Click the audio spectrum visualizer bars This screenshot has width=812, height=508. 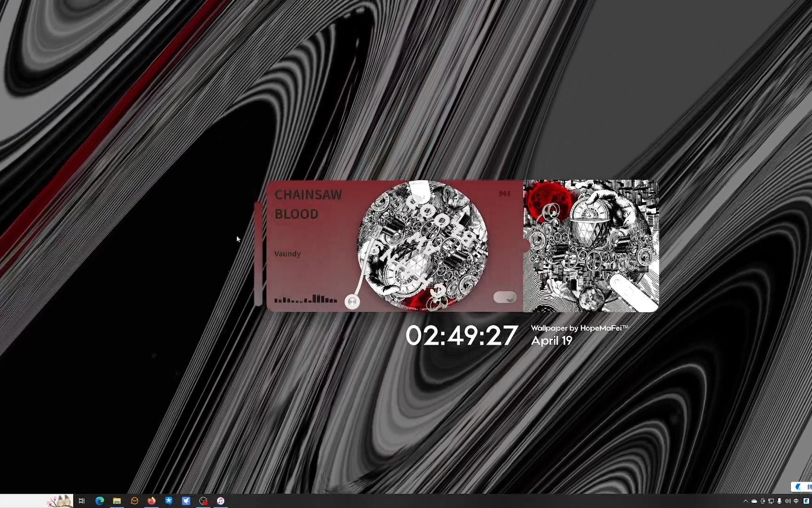[x=306, y=299]
